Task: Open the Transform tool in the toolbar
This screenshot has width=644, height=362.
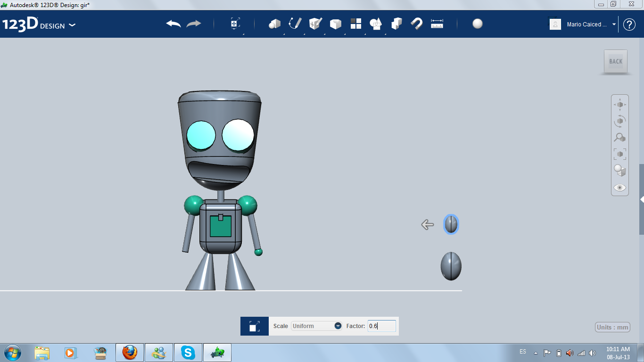Action: pos(235,24)
